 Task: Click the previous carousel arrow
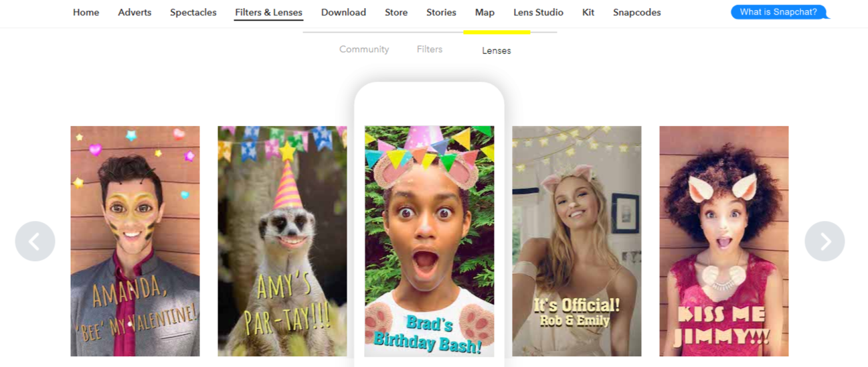pos(35,241)
